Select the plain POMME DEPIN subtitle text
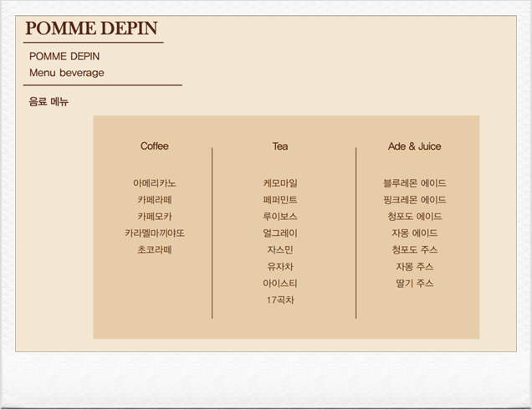Screen dimensions: 532x410 coord(64,56)
